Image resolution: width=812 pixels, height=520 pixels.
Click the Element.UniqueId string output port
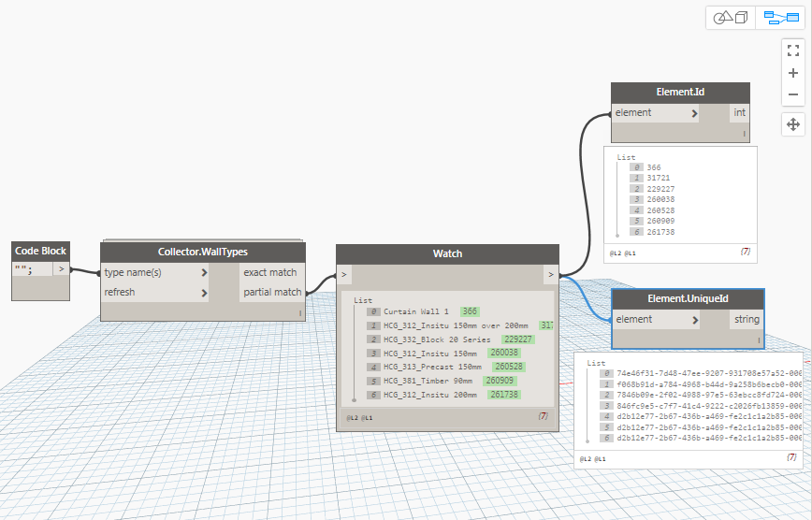[747, 320]
